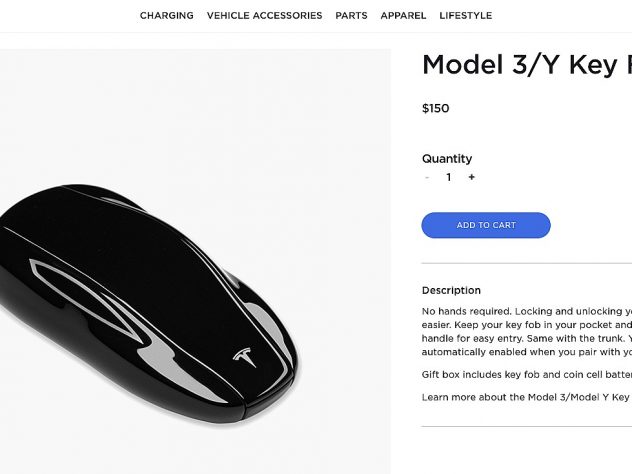Click the gift box contents sentence

coord(526,374)
